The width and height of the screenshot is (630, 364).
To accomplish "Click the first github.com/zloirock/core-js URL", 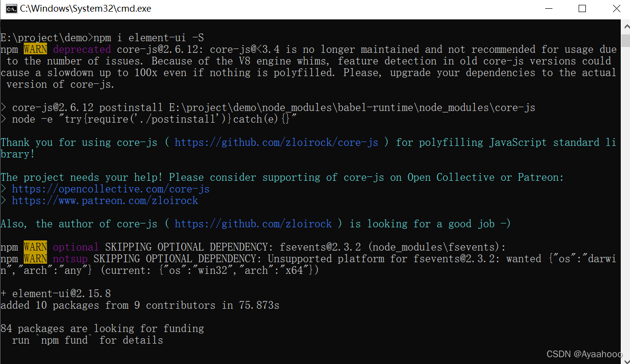I will click(x=277, y=142).
